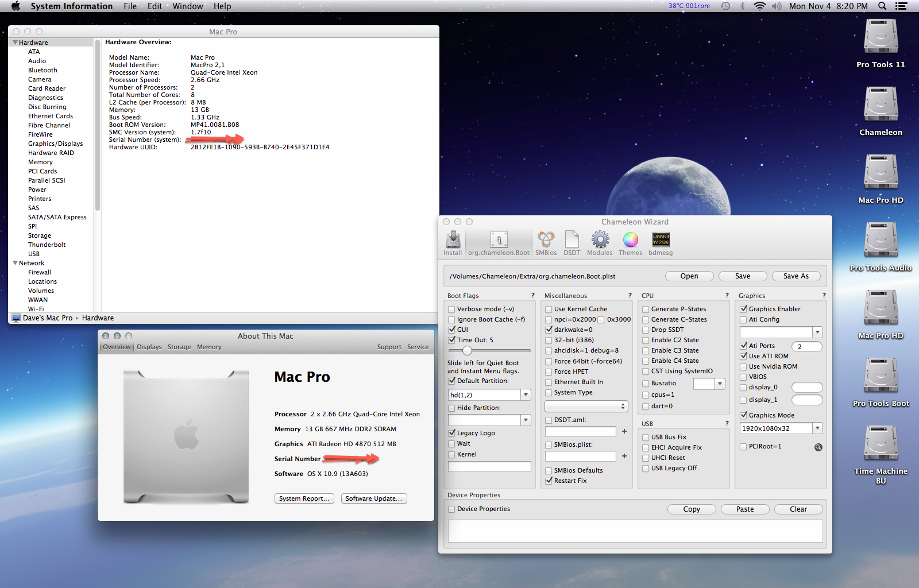
Task: Click the System Report button
Action: [304, 498]
